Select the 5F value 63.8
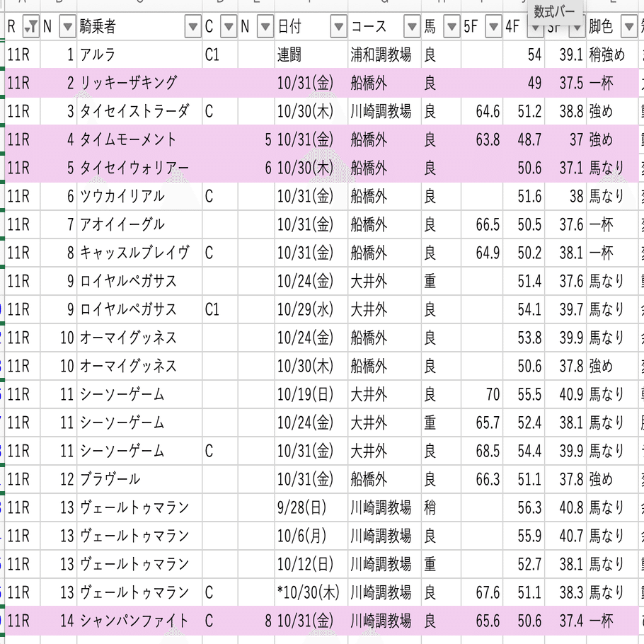644x644 pixels. coord(482,139)
